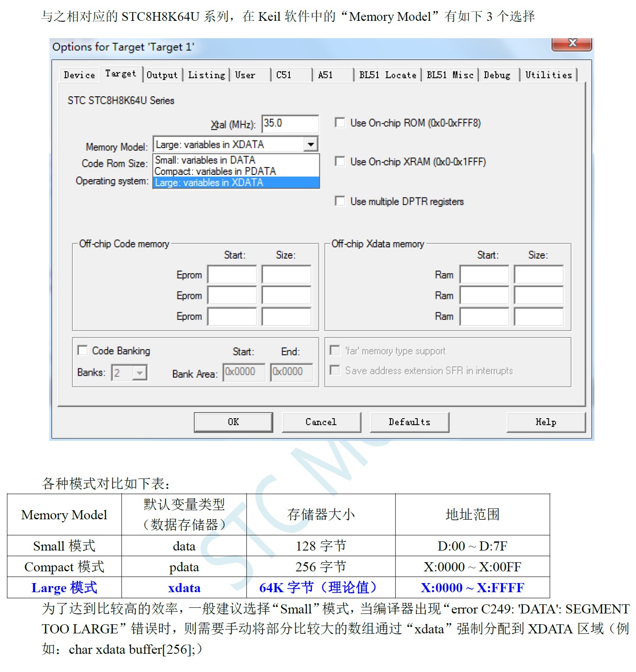Choose Small: variables in DATA option
636x672 pixels.
pos(236,160)
